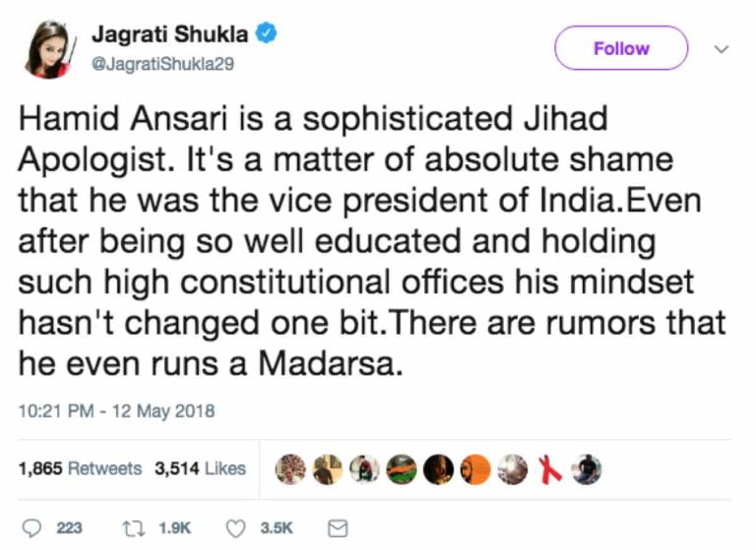
Task: Open the red ribbon liker avatar
Action: [549, 469]
